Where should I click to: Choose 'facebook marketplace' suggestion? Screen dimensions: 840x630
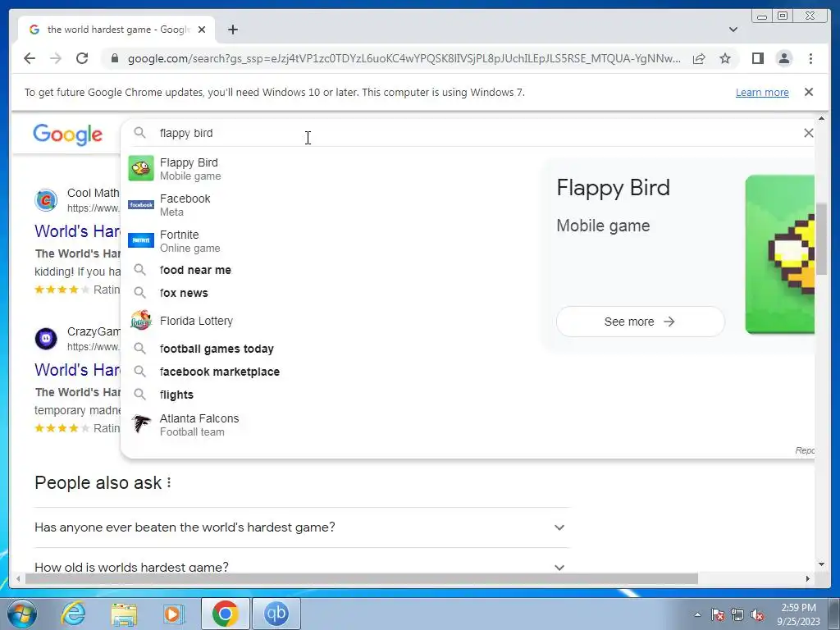(x=332, y=372)
